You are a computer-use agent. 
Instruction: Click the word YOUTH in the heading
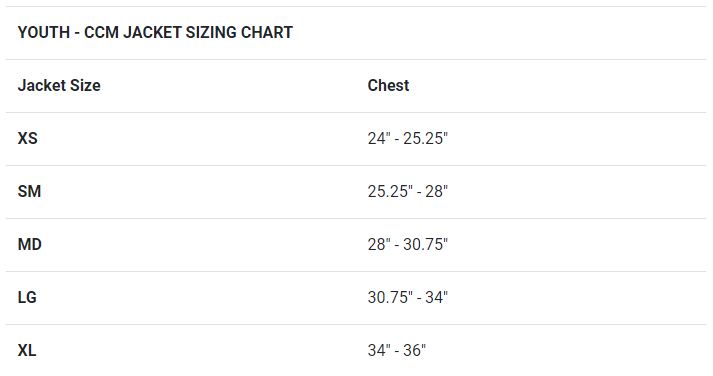(x=44, y=33)
